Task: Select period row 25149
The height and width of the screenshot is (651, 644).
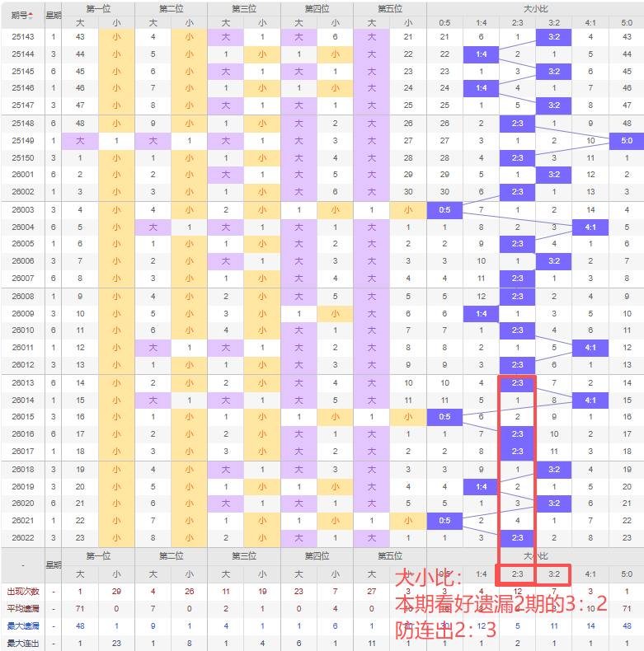Action: coord(322,141)
